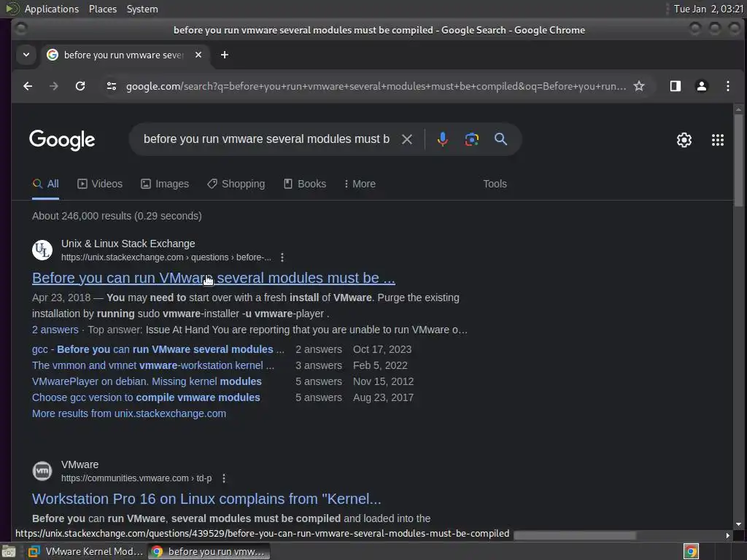747x560 pixels.
Task: Open 'VMwarePlayer on debian' sublink
Action: (147, 382)
